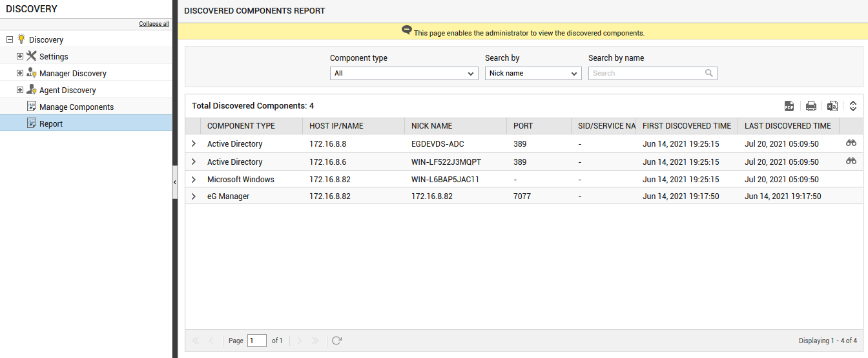Click the page number input box

point(257,341)
